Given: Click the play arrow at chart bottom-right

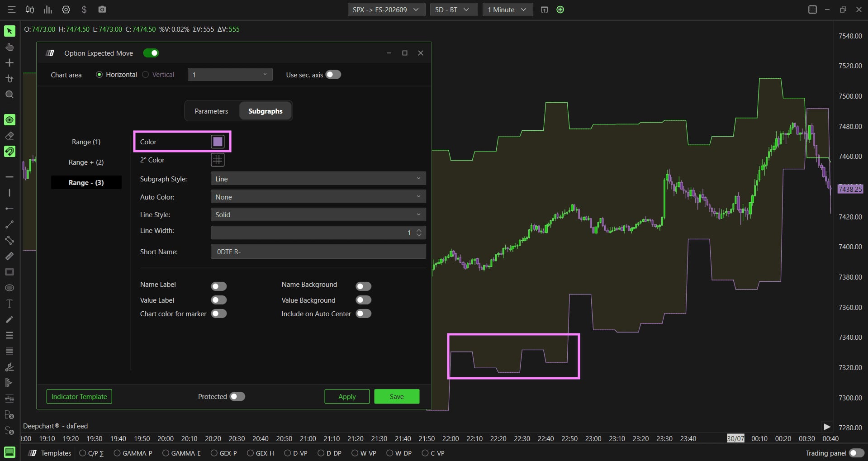Looking at the screenshot, I should [827, 427].
